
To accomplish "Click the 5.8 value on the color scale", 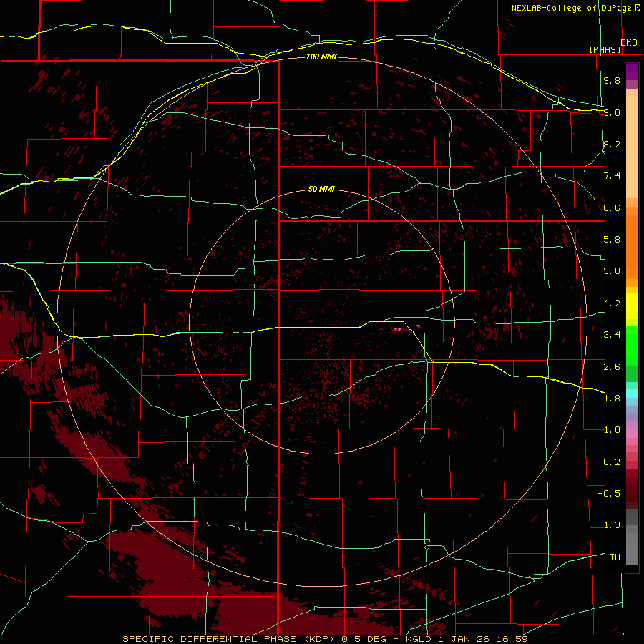I will 612,240.
